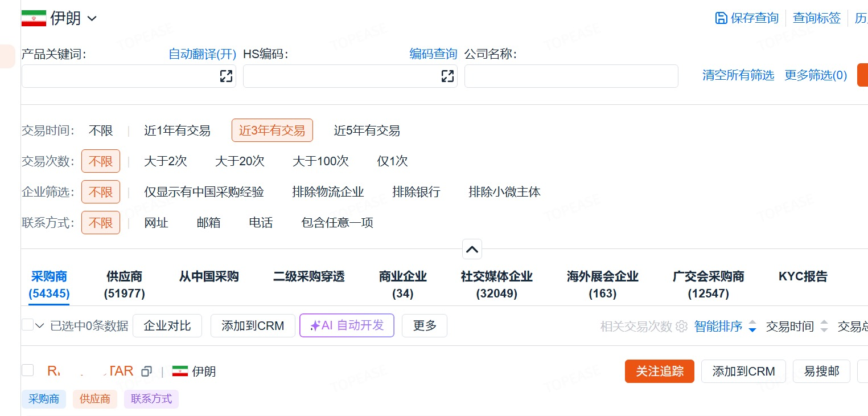Open settings gear for related transaction count
Image resolution: width=868 pixels, height=416 pixels.
681,327
